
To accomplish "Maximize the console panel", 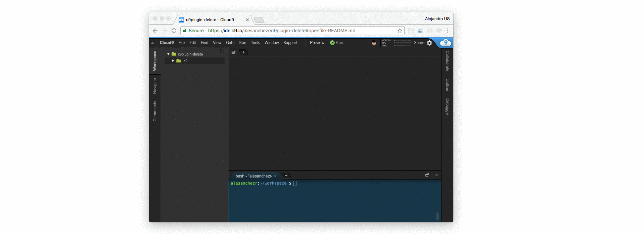I will [x=427, y=175].
